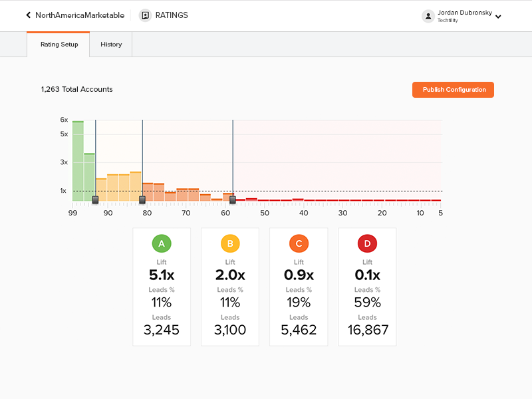The height and width of the screenshot is (399, 532).
Task: Grab the C/D threshold slider handle
Action: [x=233, y=199]
